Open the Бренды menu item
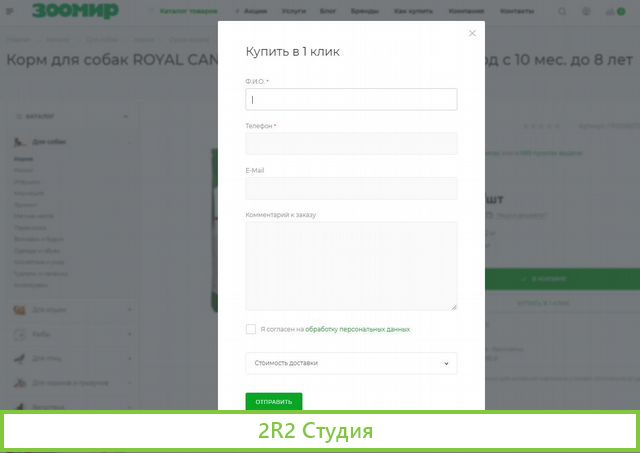The image size is (640, 453). 364,11
